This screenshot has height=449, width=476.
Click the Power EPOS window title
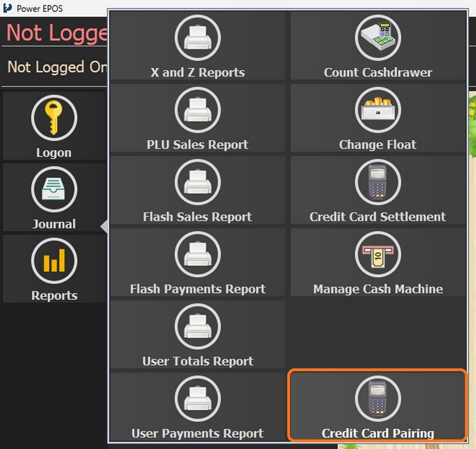pos(40,8)
